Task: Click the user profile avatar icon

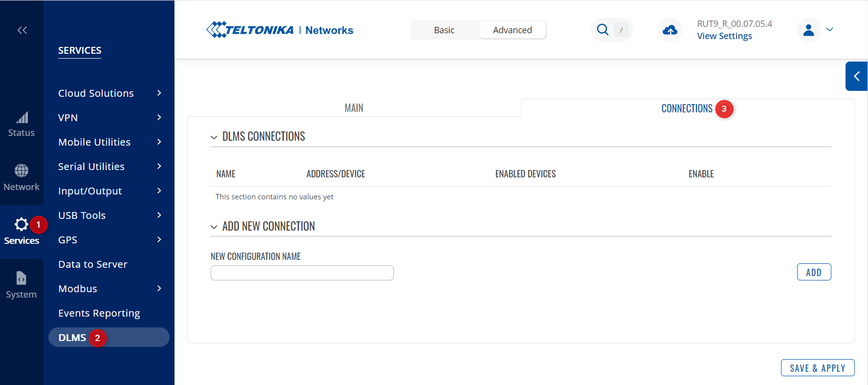Action: (808, 30)
